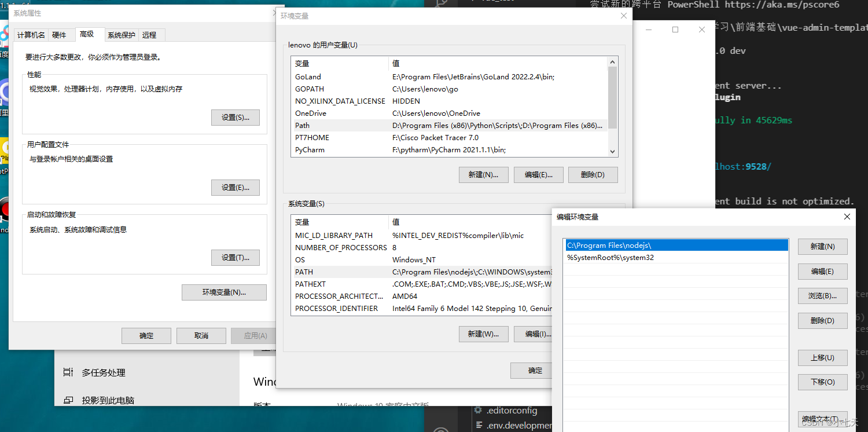Close the 环境变量 window
868x432 pixels.
tap(623, 16)
